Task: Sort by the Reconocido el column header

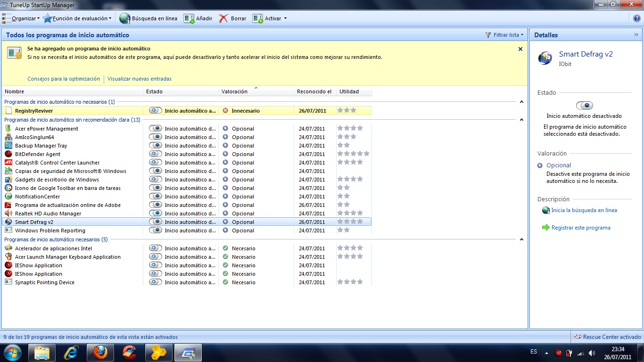Action: pyautogui.click(x=315, y=91)
